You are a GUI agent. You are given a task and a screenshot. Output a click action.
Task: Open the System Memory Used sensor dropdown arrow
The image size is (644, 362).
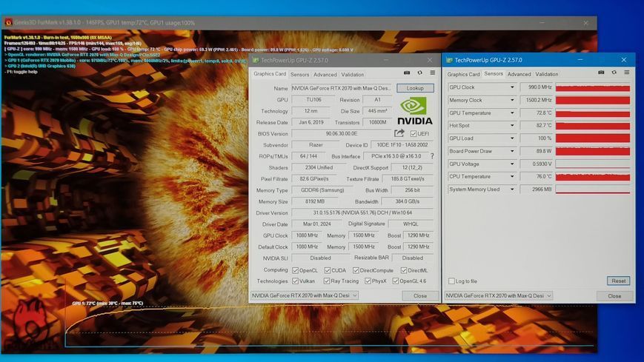point(512,190)
